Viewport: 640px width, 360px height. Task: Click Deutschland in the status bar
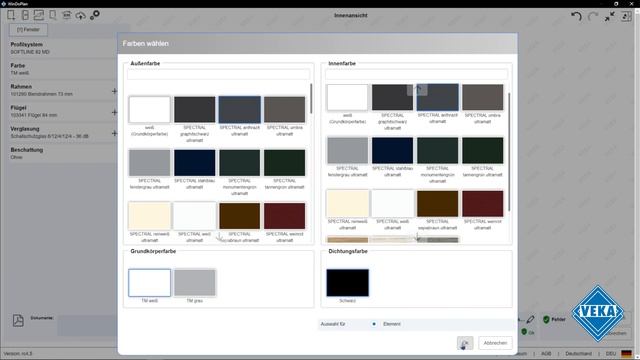(578, 353)
